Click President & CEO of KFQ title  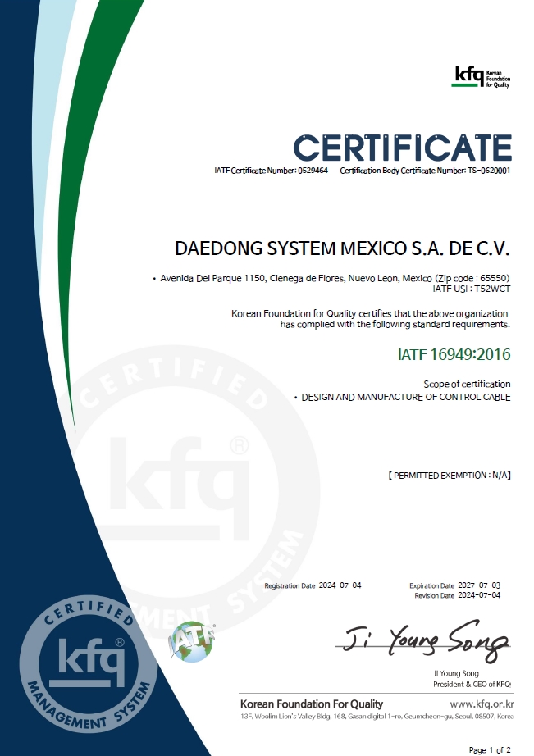[x=472, y=684]
